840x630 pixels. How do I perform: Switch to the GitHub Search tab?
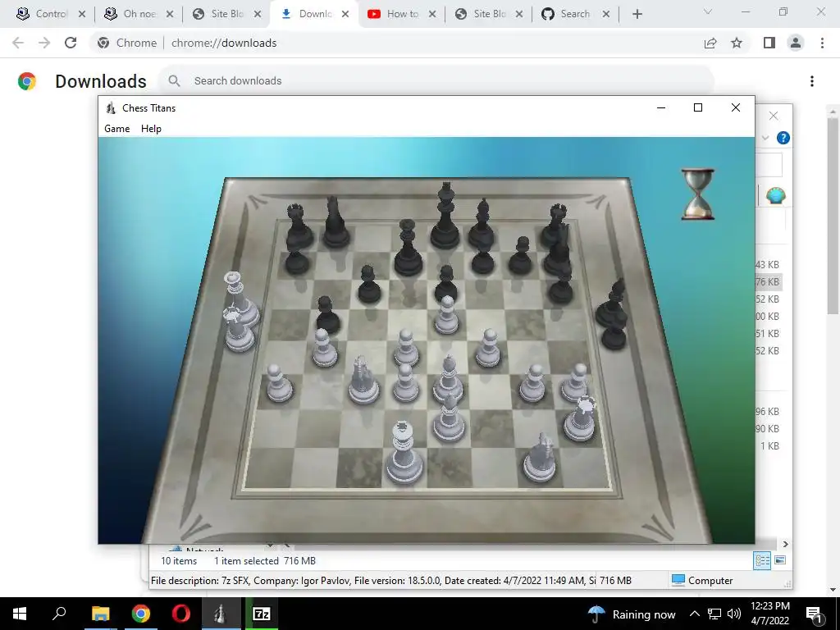(x=575, y=14)
